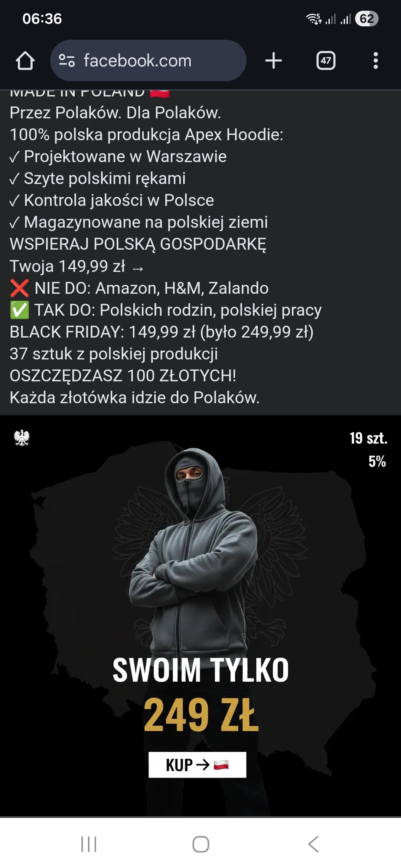401x868 pixels.
Task: Open Android recent apps button
Action: [x=89, y=844]
